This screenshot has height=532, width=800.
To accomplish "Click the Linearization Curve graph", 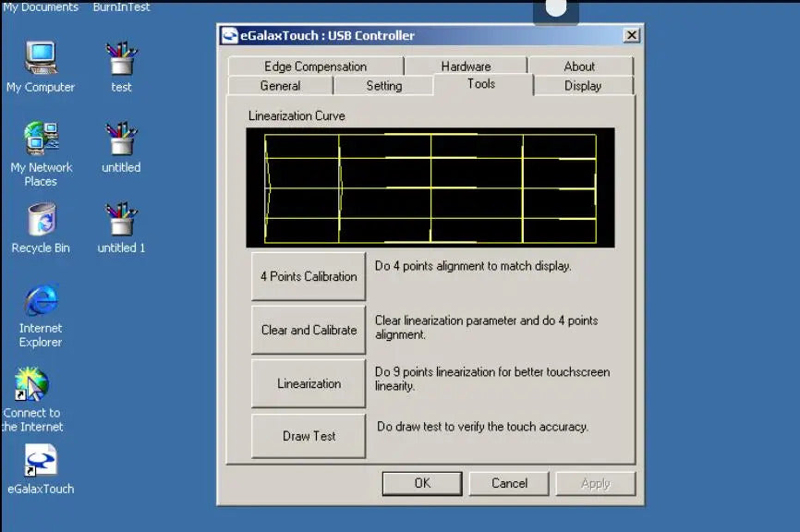I will click(430, 187).
